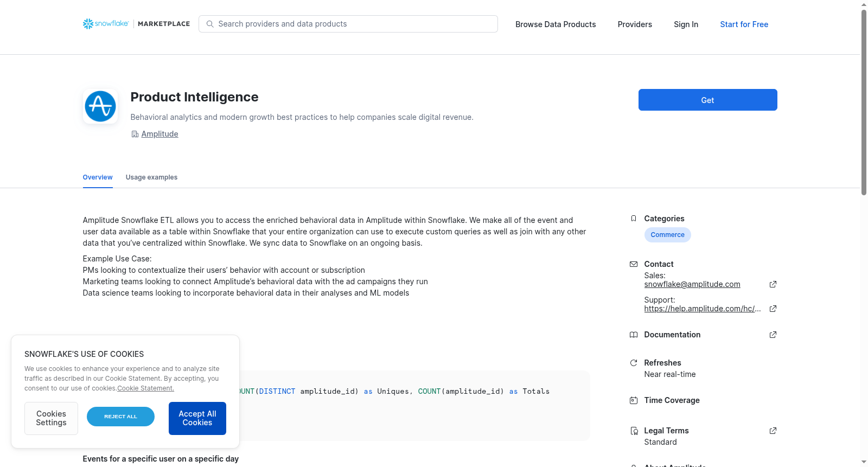This screenshot has height=467, width=868.
Task: Open Browse Data Products menu
Action: tap(556, 24)
